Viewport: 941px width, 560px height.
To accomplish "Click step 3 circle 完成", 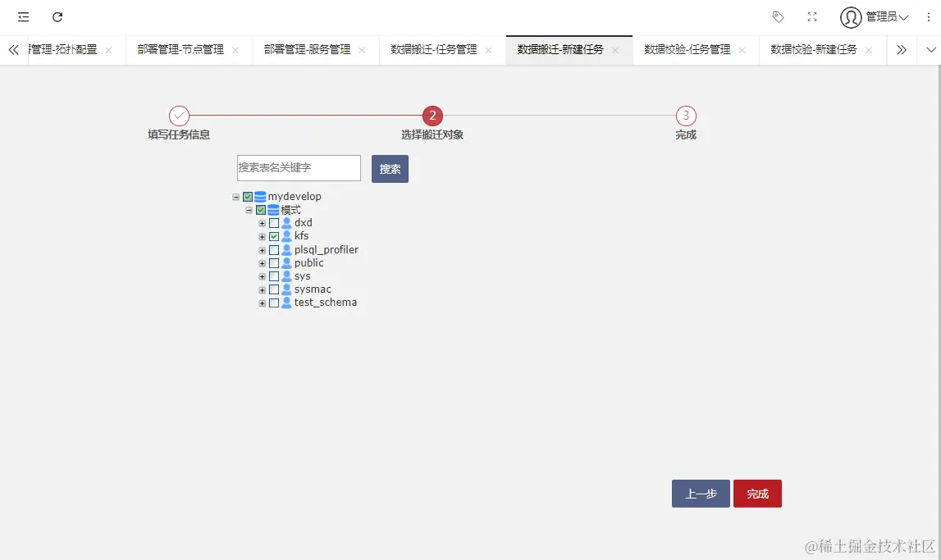I will click(x=686, y=116).
